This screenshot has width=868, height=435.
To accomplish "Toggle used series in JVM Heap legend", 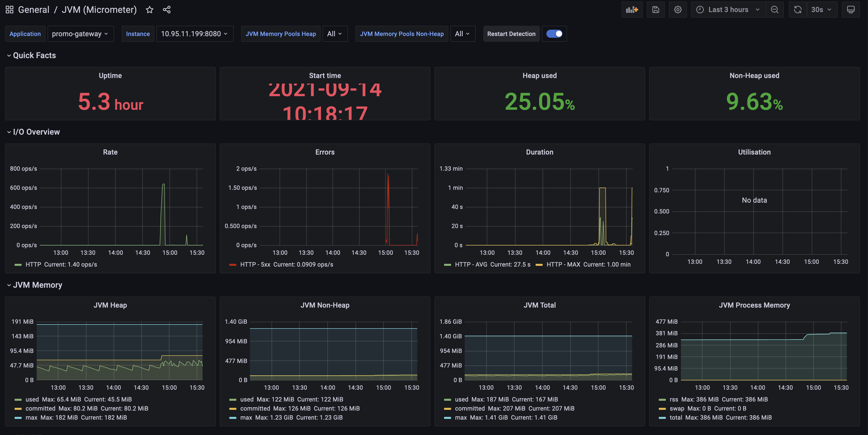I will pyautogui.click(x=32, y=400).
